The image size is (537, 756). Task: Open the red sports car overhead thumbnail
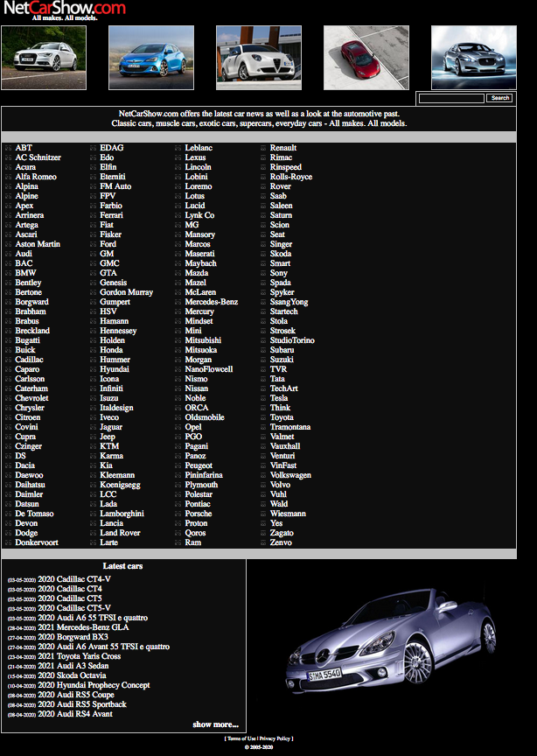pyautogui.click(x=366, y=58)
